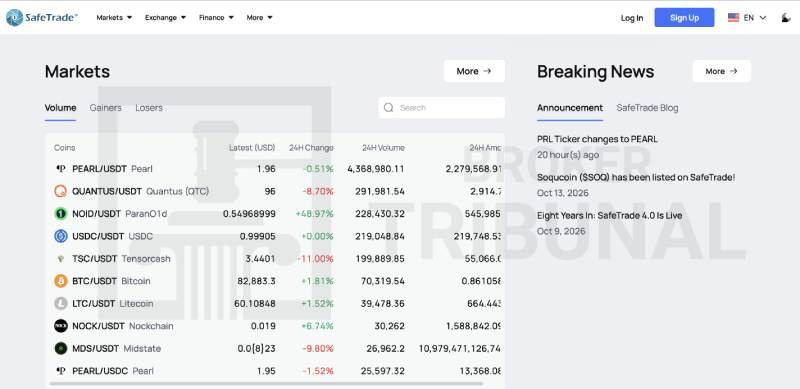
Task: Switch to the Gainers tab
Action: coord(106,108)
